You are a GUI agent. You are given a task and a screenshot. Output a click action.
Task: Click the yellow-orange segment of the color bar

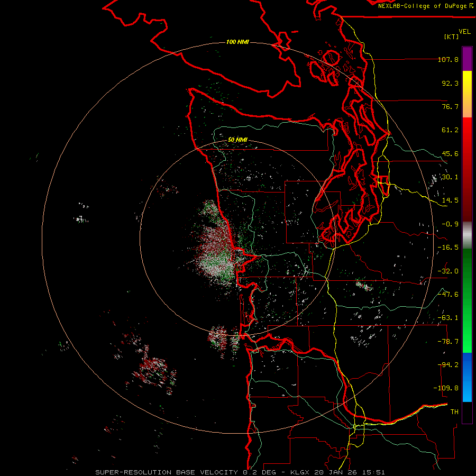(467, 94)
